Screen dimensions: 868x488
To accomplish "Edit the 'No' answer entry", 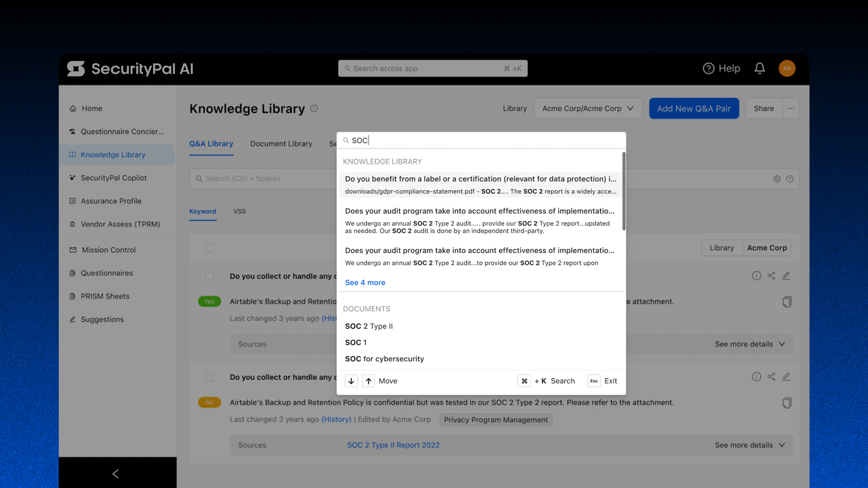I will coord(786,377).
